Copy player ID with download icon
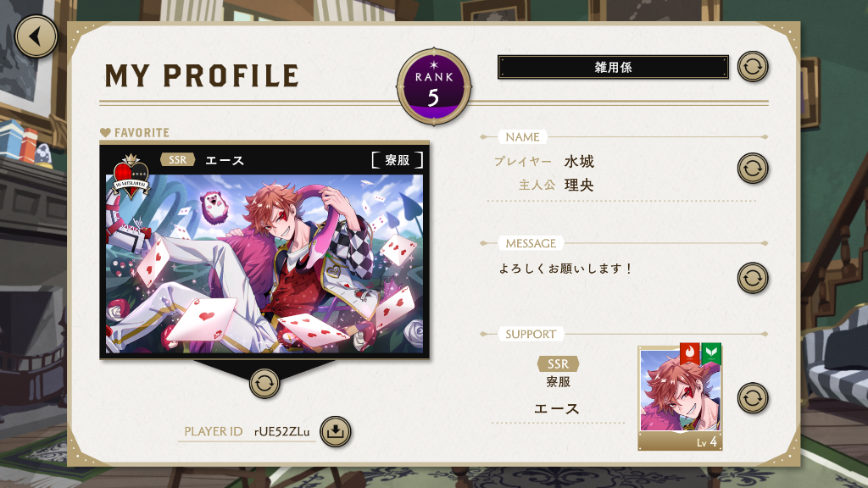 335,431
